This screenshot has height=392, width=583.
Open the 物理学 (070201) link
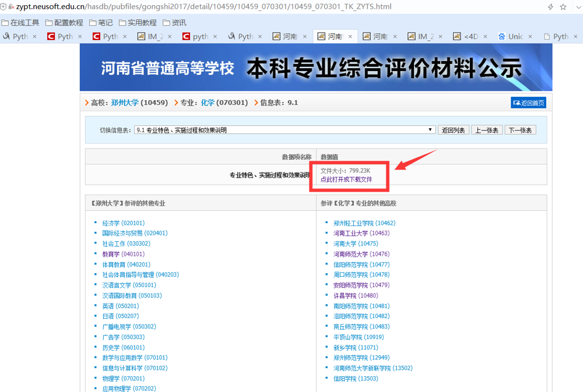pyautogui.click(x=124, y=378)
